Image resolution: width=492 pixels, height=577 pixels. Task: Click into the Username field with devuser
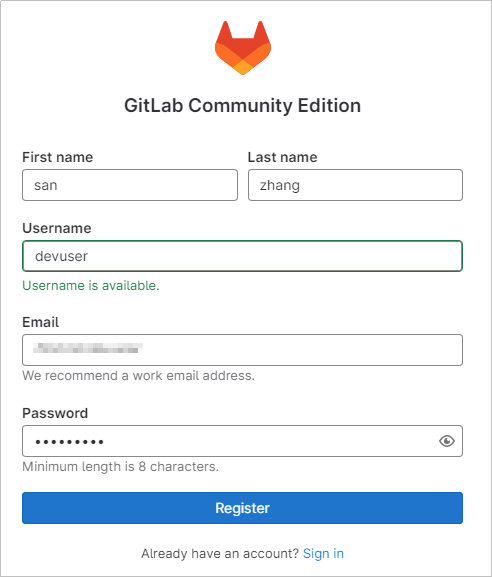[x=243, y=256]
